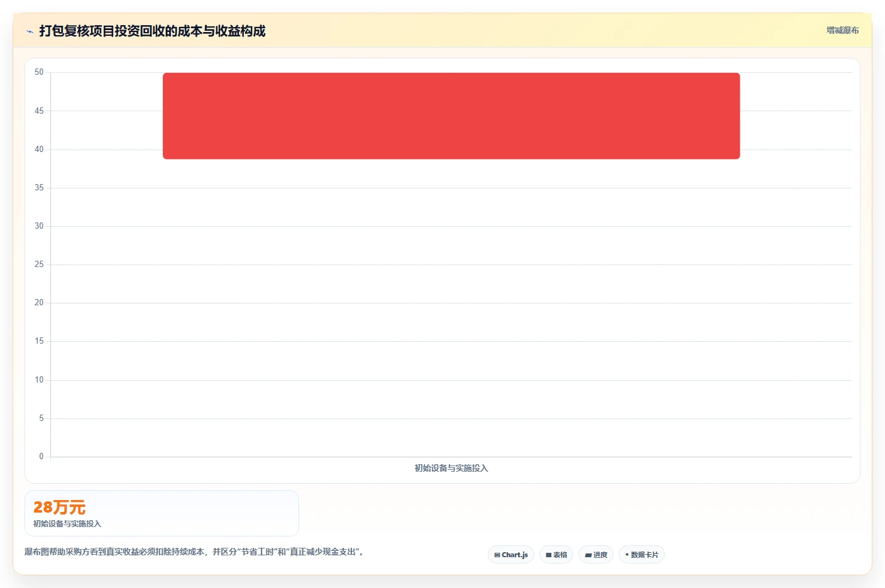
Task: Click the y-axis label 30
Action: coord(39,226)
